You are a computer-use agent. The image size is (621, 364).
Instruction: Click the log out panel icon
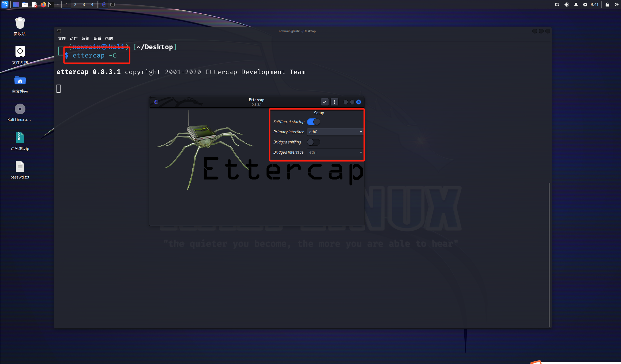click(x=616, y=5)
